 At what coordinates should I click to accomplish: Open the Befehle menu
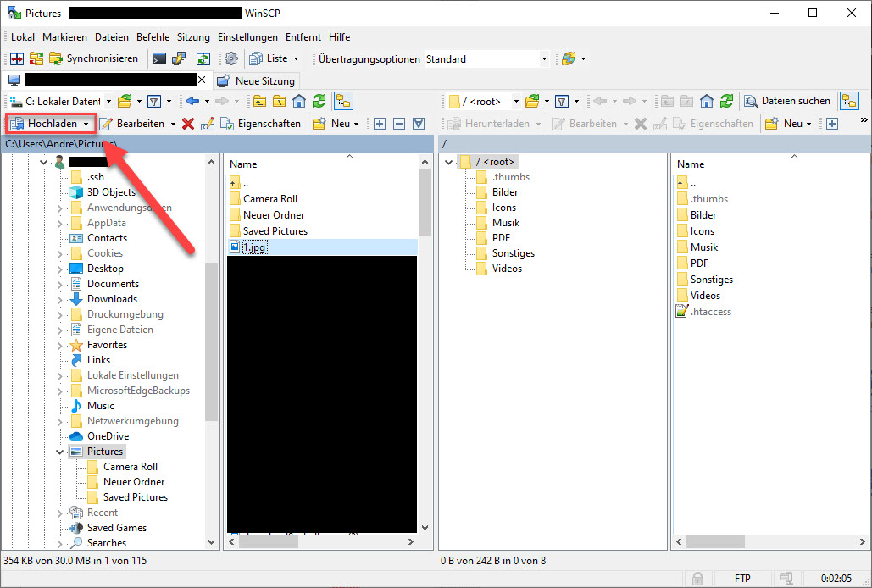153,36
